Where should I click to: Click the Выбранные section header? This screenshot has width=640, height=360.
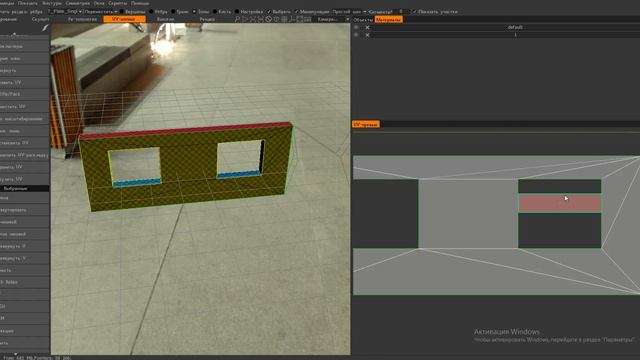pos(24,189)
